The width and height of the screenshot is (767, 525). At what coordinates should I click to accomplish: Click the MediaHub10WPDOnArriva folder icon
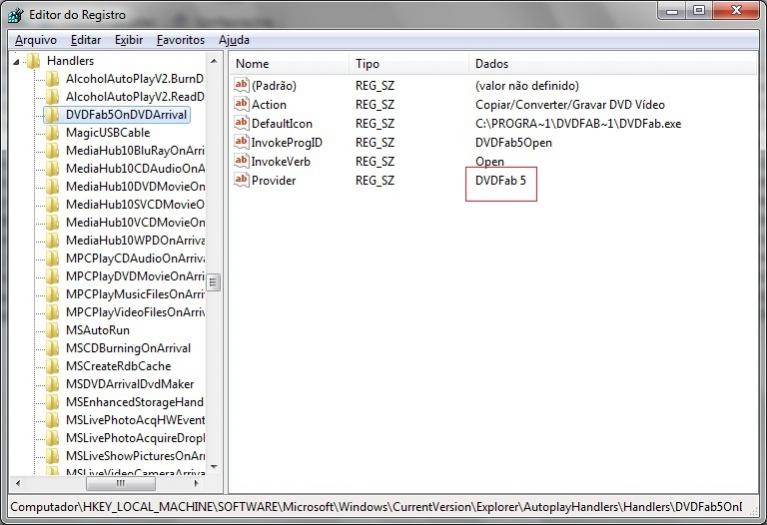pos(52,240)
